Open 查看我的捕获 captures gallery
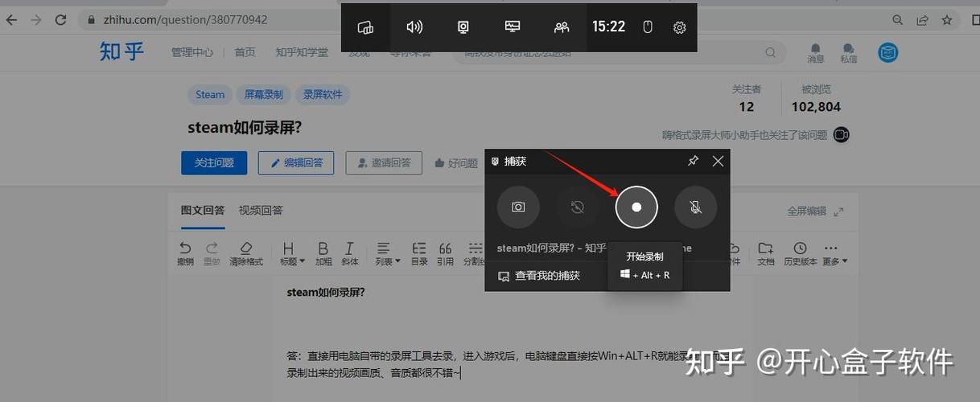 (x=539, y=276)
